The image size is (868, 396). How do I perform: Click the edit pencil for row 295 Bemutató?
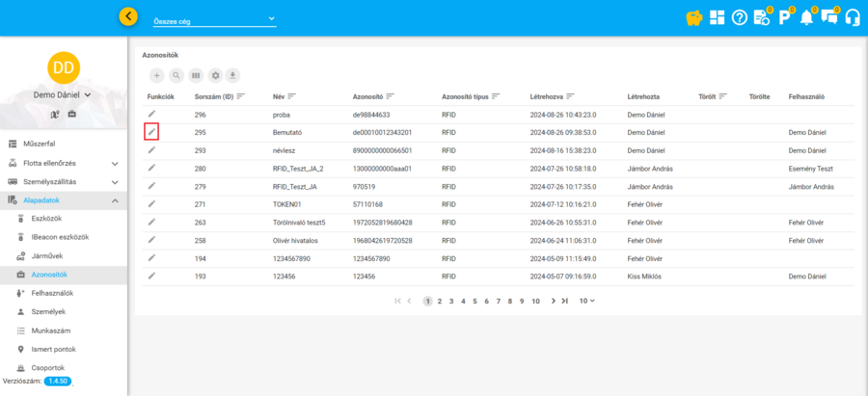point(151,131)
